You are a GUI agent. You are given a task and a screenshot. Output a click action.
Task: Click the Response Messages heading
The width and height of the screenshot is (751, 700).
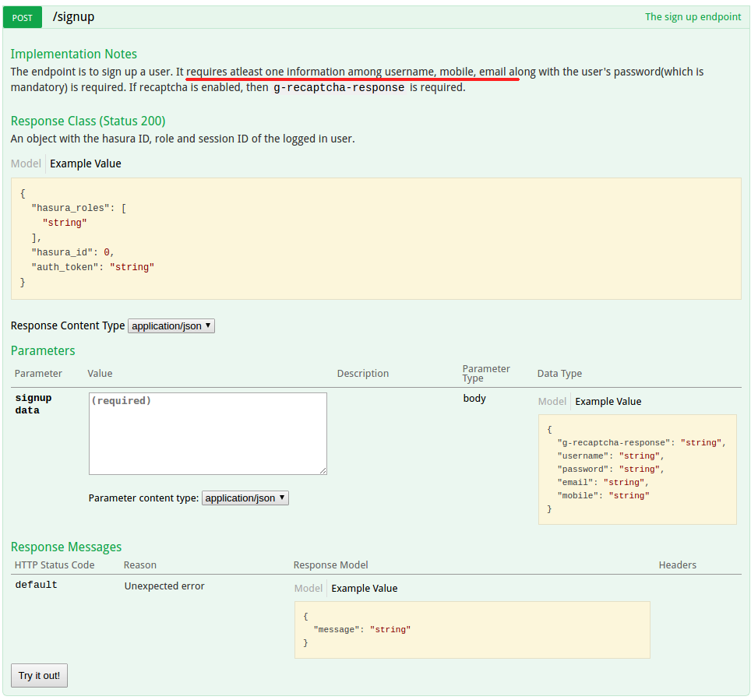tap(66, 547)
